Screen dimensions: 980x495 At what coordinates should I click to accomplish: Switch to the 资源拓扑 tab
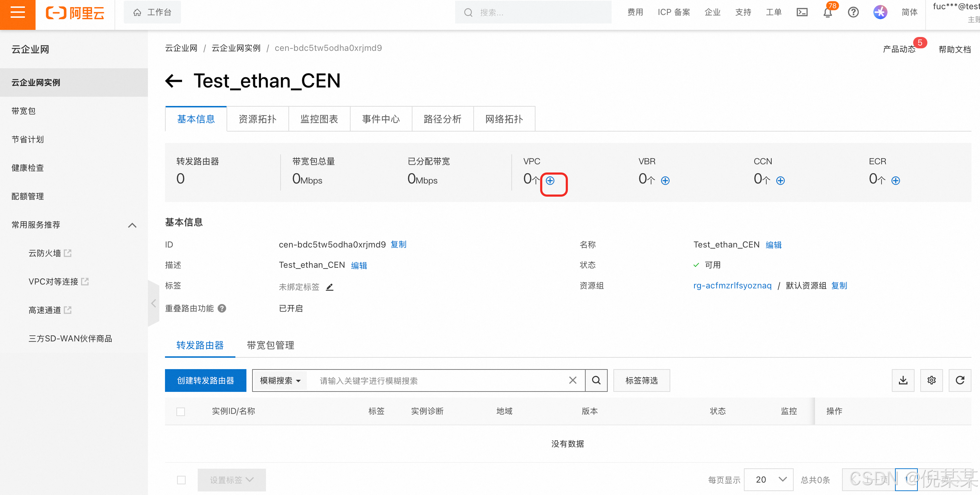point(257,119)
